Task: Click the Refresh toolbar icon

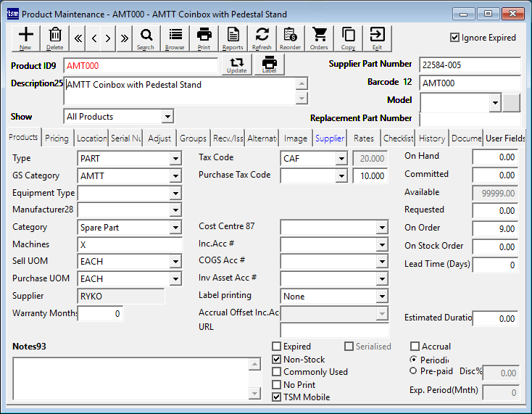Action: tap(262, 38)
